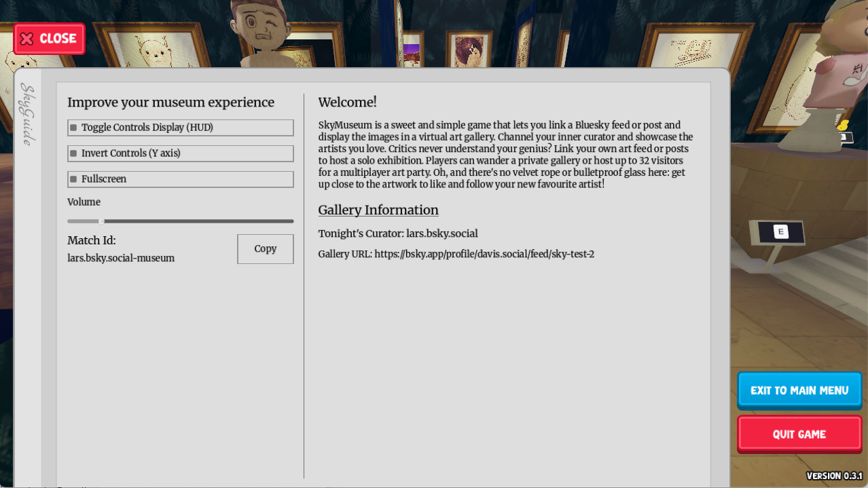Toggle Controls Display (HUD) option
The height and width of the screenshot is (488, 868).
(181, 128)
